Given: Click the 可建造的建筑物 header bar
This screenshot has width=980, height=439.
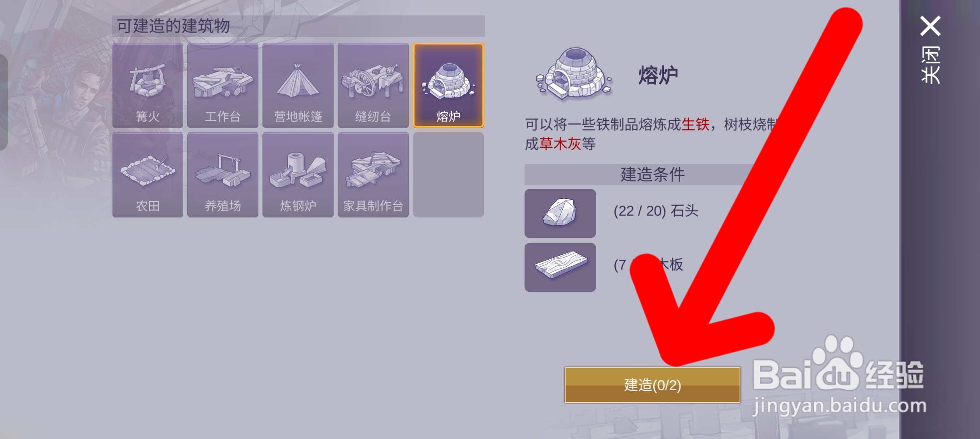Looking at the screenshot, I should coord(299,26).
